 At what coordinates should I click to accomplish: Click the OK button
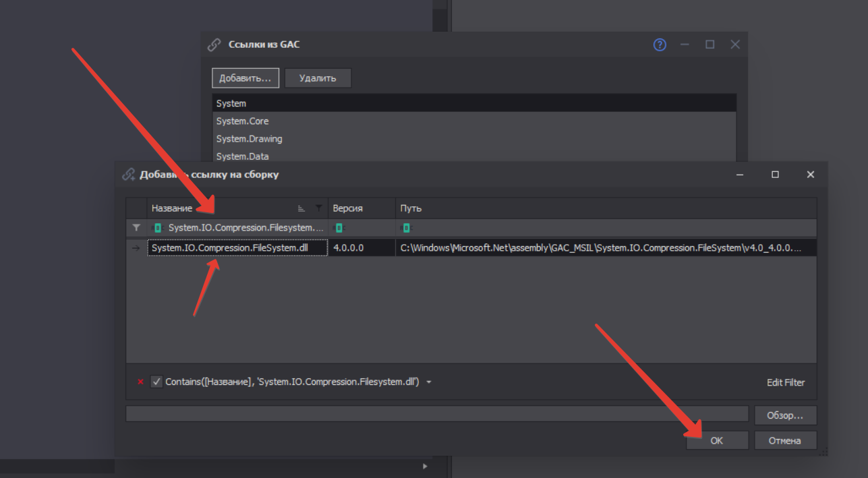point(717,440)
